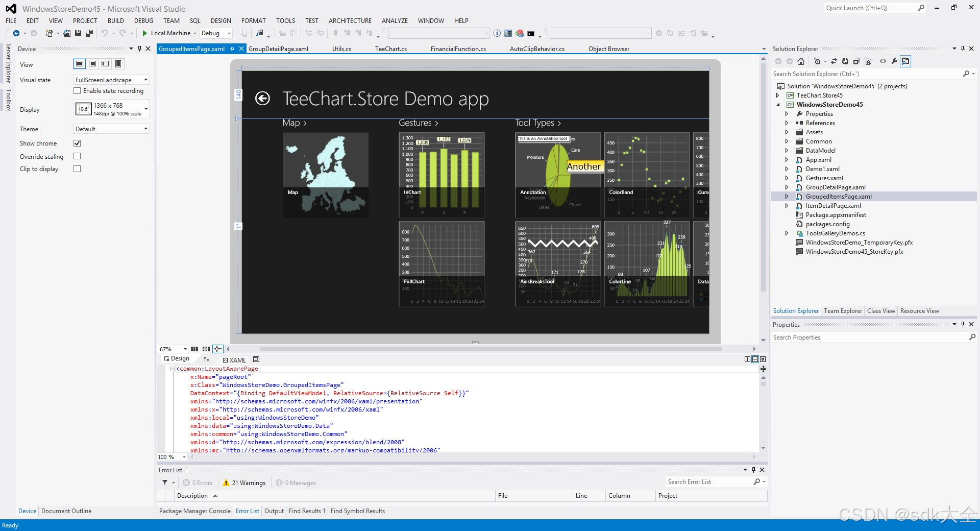Open the Debug configuration dropdown
This screenshot has height=531, width=980.
pyautogui.click(x=215, y=33)
